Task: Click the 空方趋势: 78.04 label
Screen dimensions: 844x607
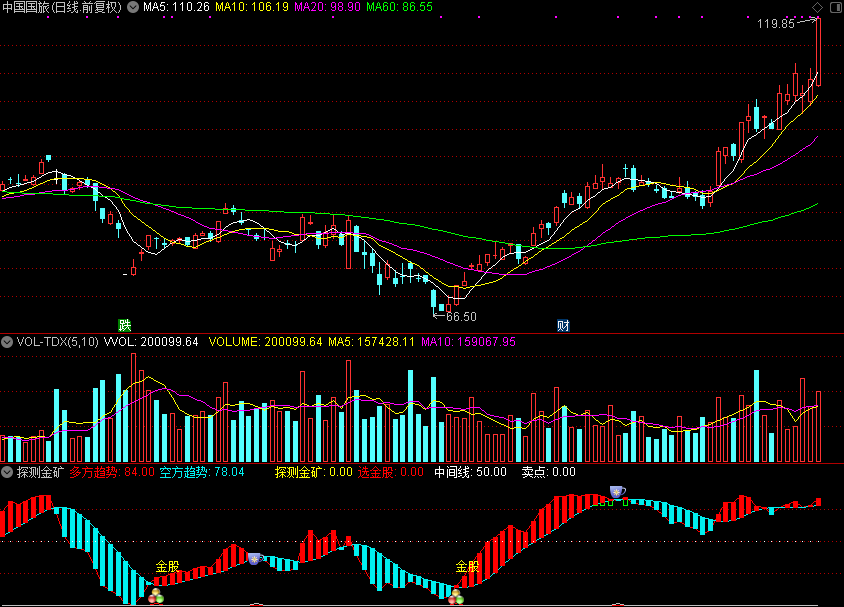Action: click(x=202, y=472)
